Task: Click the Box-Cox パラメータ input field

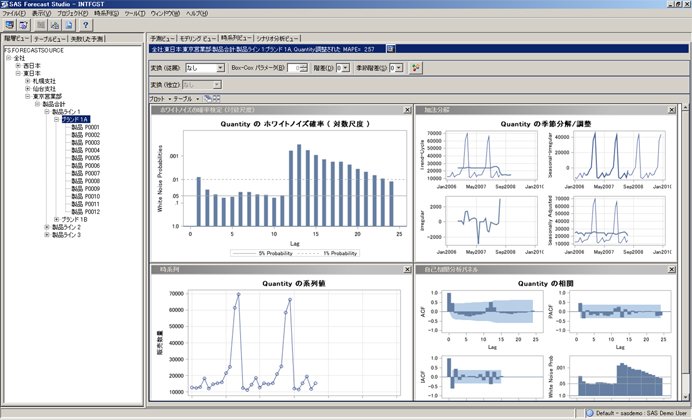Action: (x=294, y=68)
